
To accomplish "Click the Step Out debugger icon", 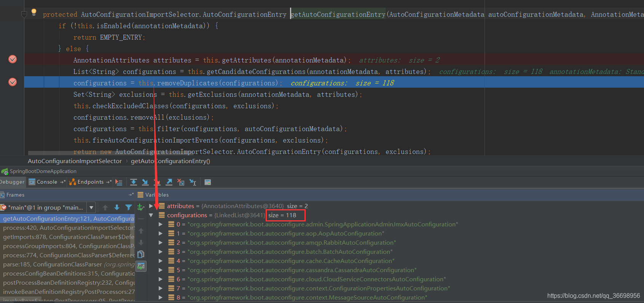I will tap(169, 182).
